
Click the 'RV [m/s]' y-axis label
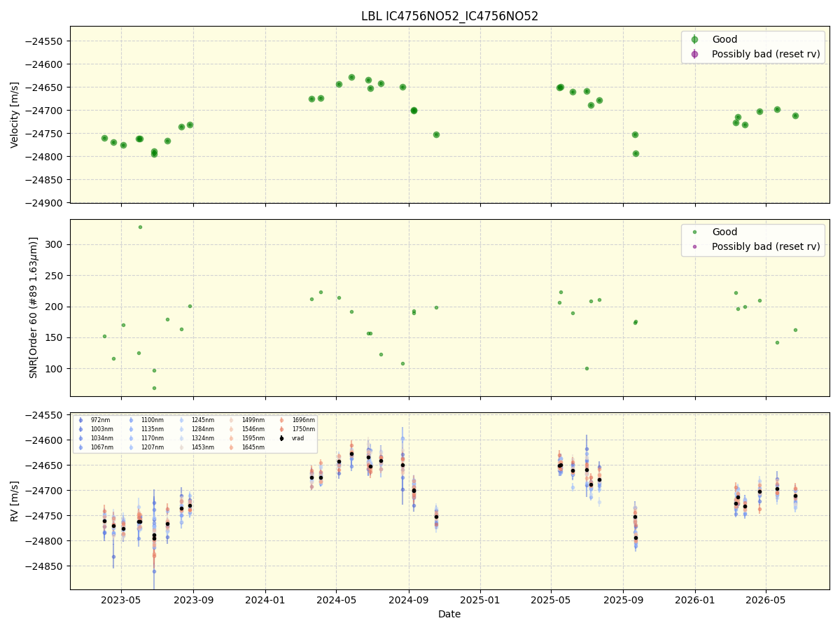(x=15, y=501)
